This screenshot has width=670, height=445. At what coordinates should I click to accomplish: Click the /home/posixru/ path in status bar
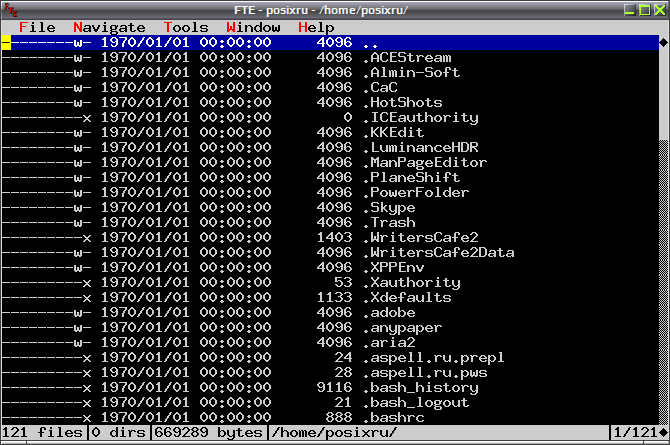334,432
